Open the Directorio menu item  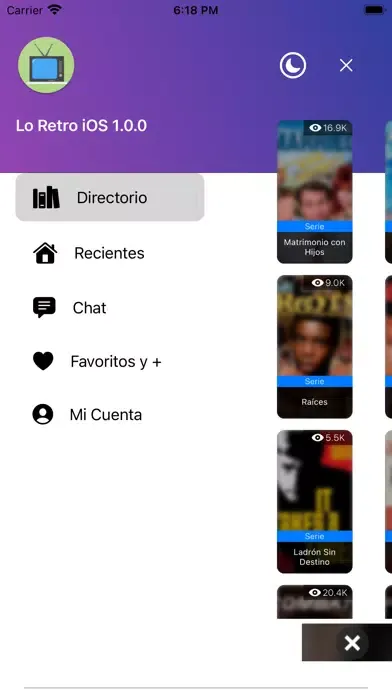pyautogui.click(x=110, y=198)
